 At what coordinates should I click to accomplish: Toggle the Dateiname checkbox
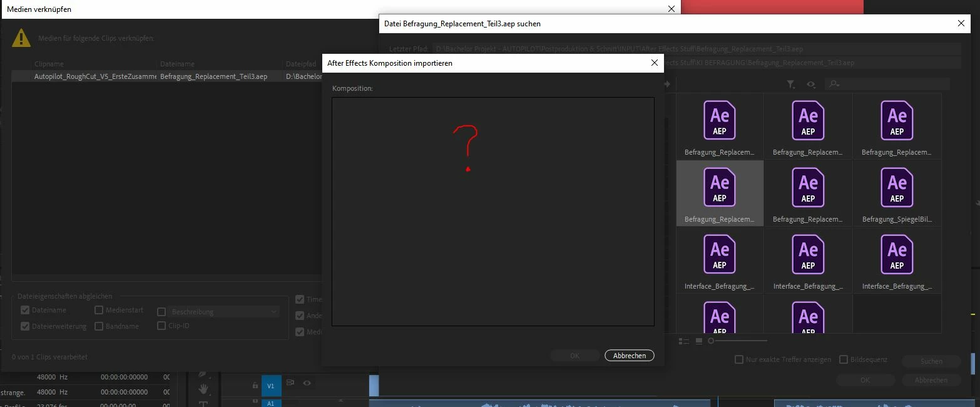[25, 310]
